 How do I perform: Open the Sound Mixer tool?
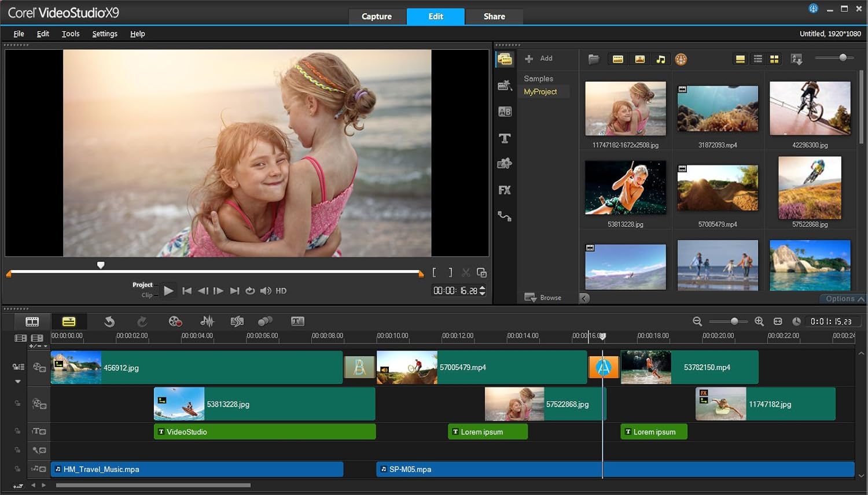tap(207, 322)
